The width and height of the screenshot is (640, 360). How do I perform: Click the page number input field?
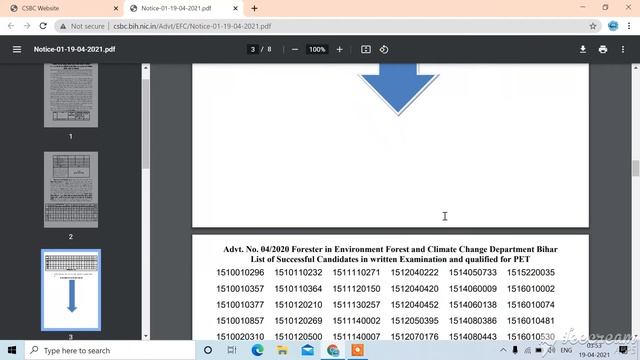(253, 49)
